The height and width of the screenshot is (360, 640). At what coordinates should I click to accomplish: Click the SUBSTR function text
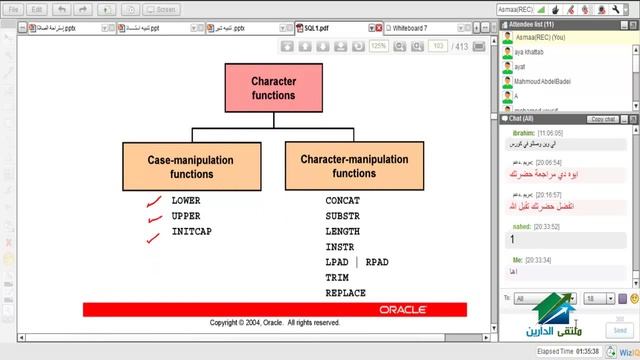pos(342,216)
